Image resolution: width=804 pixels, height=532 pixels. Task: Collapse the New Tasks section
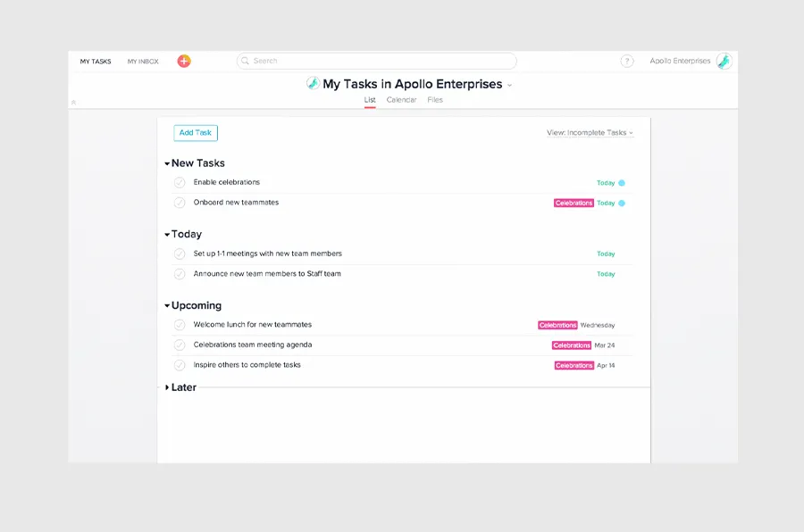pyautogui.click(x=166, y=162)
